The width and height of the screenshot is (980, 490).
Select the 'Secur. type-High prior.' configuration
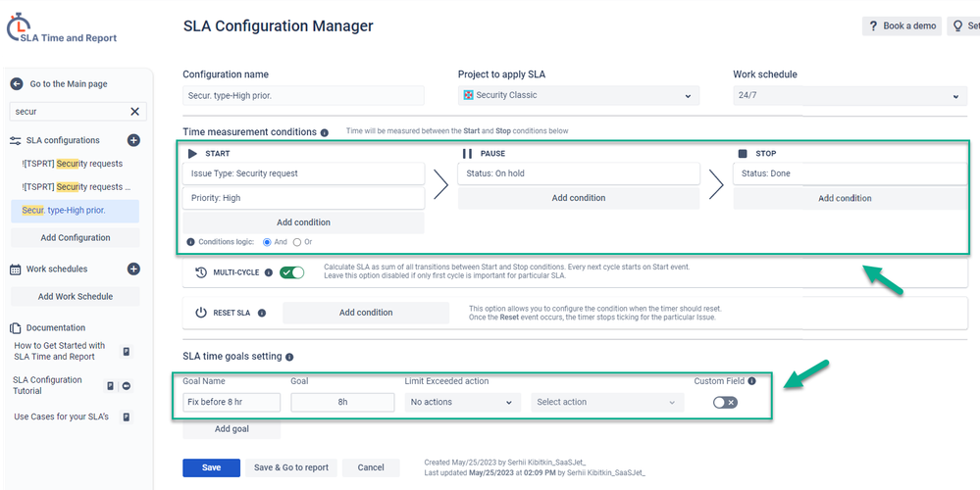[75, 211]
